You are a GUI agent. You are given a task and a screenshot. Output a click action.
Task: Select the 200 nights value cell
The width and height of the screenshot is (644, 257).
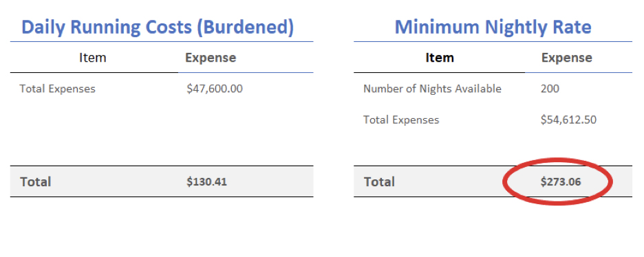pyautogui.click(x=550, y=89)
